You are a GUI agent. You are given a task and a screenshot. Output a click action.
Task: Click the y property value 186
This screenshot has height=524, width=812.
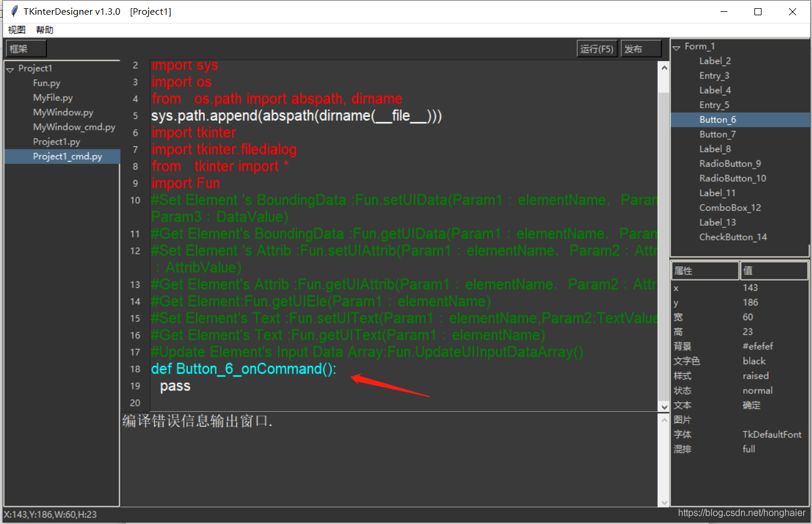[x=750, y=303]
